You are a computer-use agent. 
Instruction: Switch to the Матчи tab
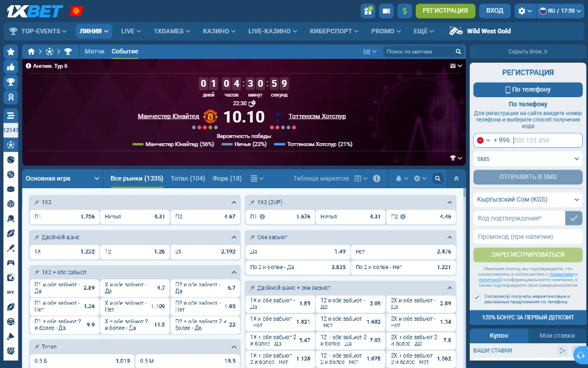click(95, 51)
